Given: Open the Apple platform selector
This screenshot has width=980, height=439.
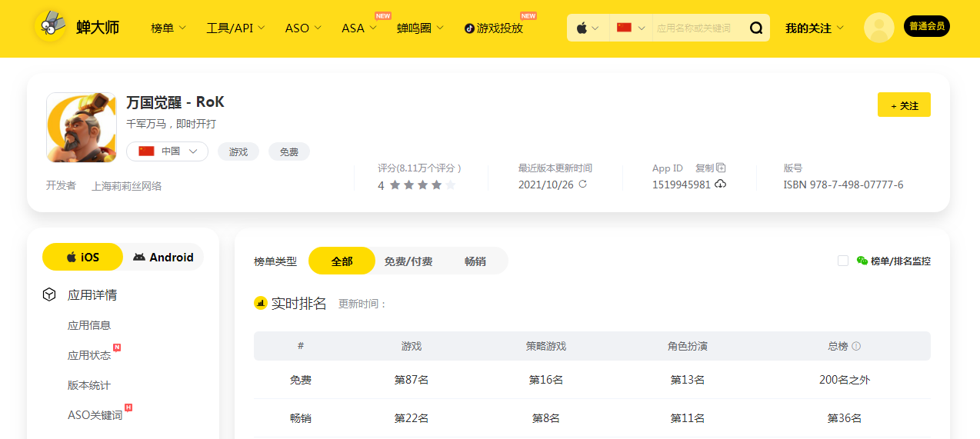Looking at the screenshot, I should pyautogui.click(x=588, y=28).
